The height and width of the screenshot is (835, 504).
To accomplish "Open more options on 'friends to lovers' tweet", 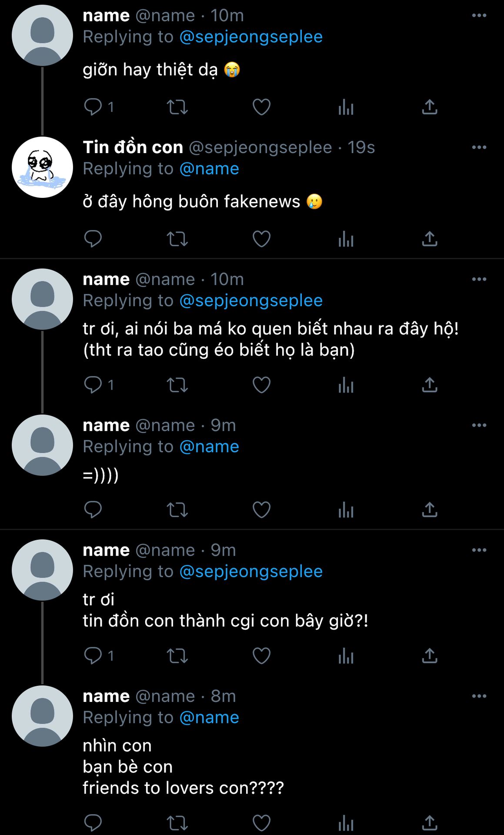I will point(479,696).
